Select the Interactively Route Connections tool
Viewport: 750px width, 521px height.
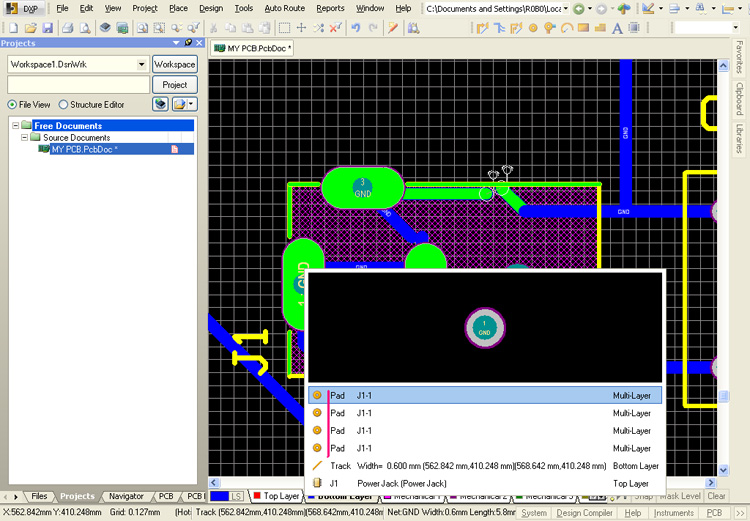(482, 28)
